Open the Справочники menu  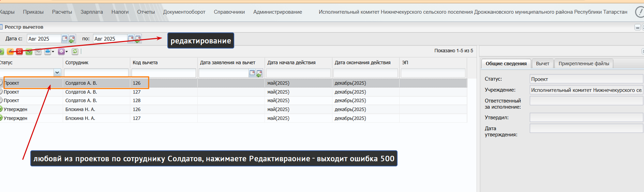pos(229,12)
